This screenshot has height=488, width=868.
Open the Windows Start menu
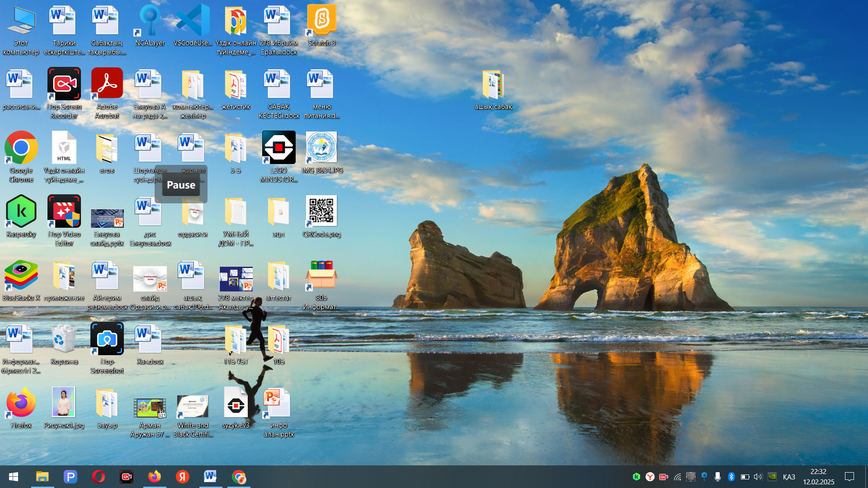click(14, 477)
